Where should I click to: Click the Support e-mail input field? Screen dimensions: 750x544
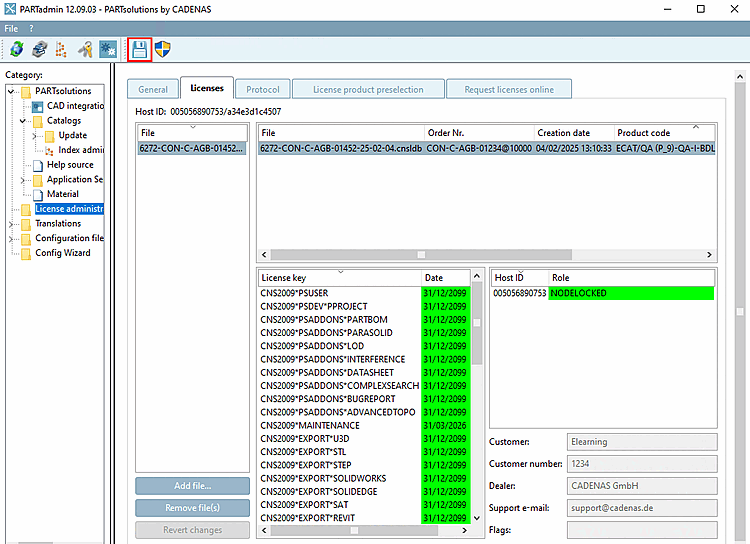click(x=641, y=508)
